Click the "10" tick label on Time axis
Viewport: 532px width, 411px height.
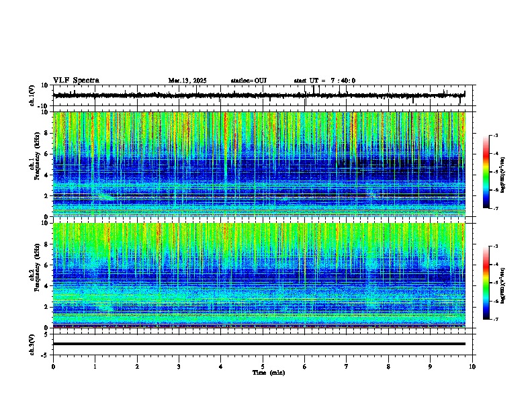point(472,367)
